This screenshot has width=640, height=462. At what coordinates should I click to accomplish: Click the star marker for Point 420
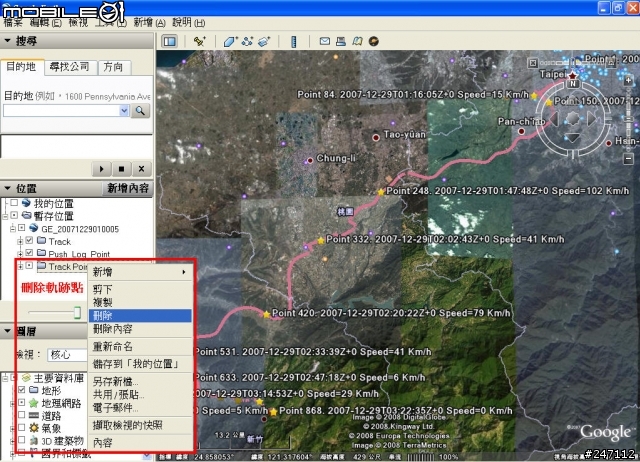[267, 314]
